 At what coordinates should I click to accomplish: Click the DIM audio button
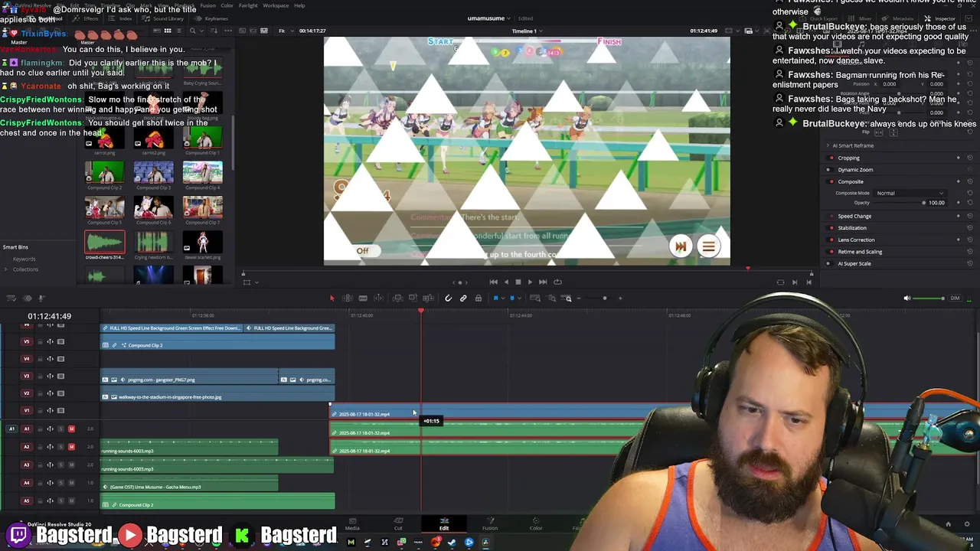(x=955, y=298)
